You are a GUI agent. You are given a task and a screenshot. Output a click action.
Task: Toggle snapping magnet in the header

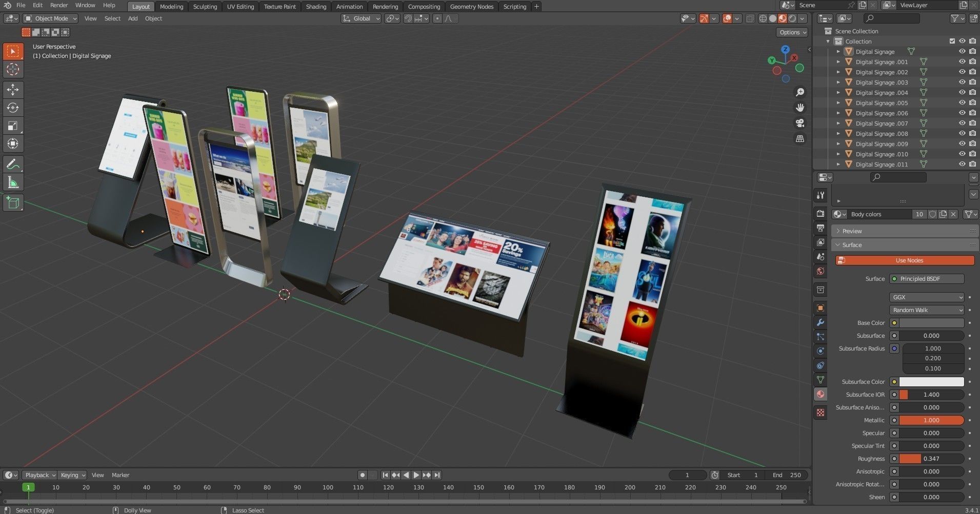[408, 18]
